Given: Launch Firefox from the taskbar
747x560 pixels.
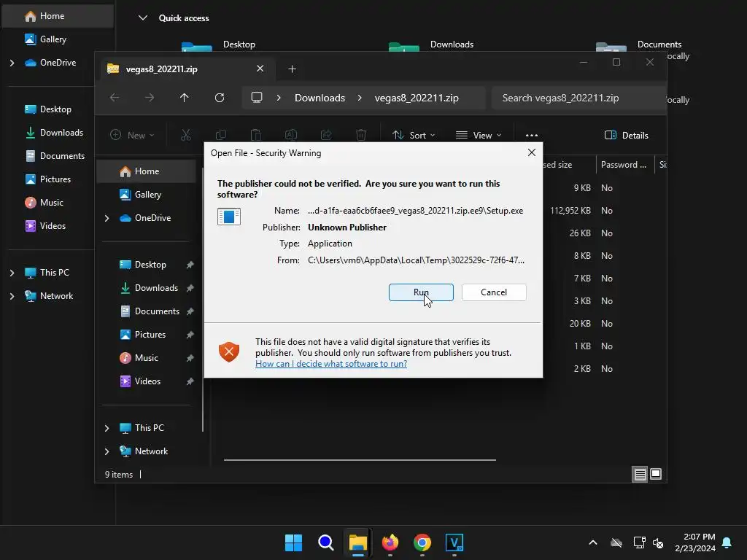Looking at the screenshot, I should pyautogui.click(x=390, y=542).
